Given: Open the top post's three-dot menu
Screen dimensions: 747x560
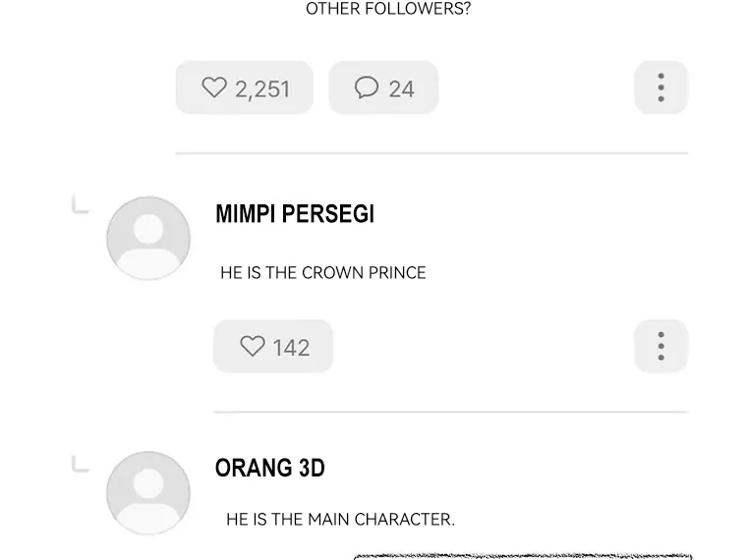Looking at the screenshot, I should click(661, 87).
